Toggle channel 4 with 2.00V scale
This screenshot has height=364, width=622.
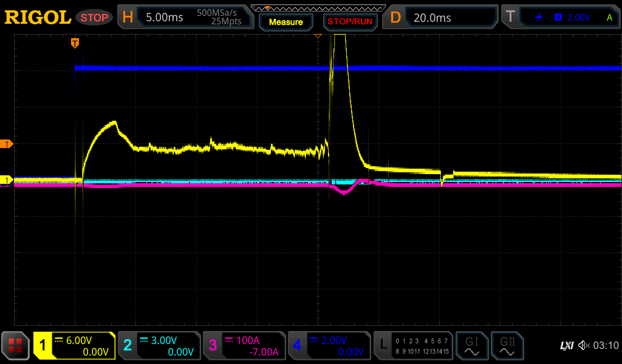329,346
